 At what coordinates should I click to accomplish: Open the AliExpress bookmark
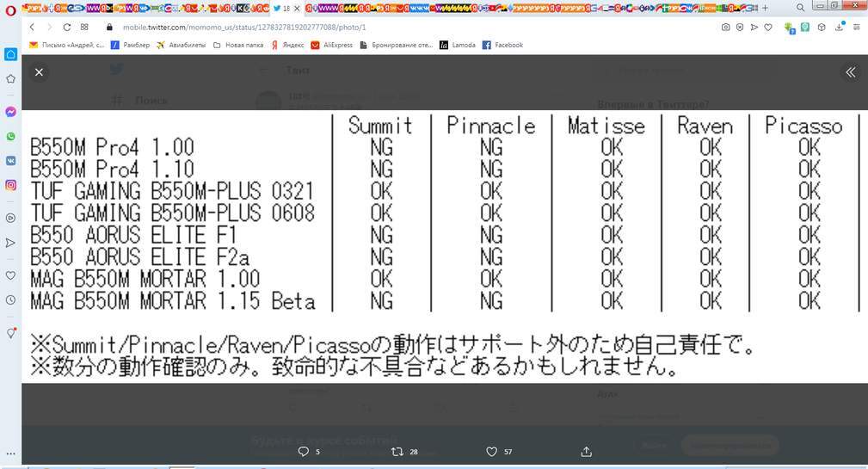tap(331, 45)
